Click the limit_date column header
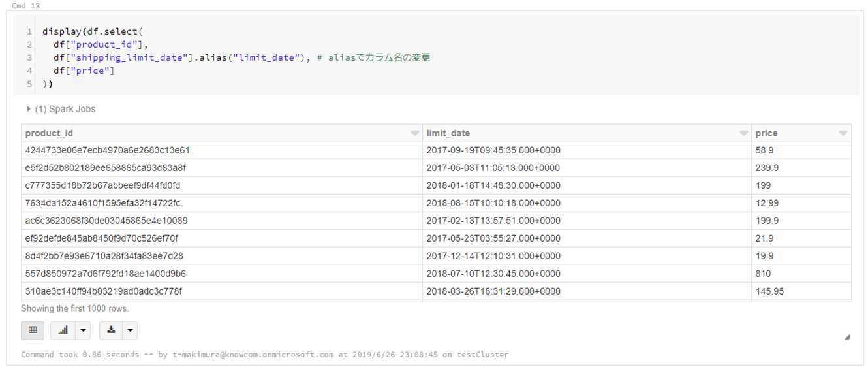Viewport: 868px width, 369px height. coord(448,133)
